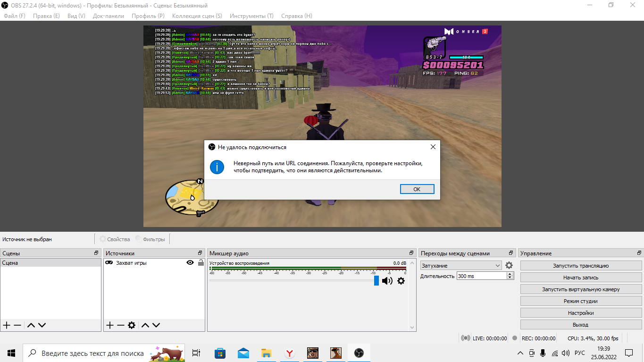The height and width of the screenshot is (362, 644).
Task: Undock the Источники panel
Action: click(200, 253)
